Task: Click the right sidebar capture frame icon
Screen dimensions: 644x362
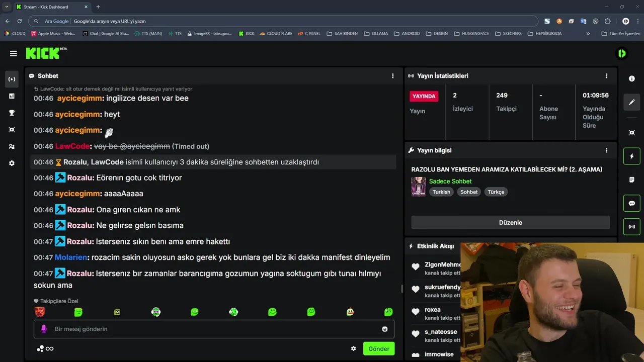Action: coord(632,133)
